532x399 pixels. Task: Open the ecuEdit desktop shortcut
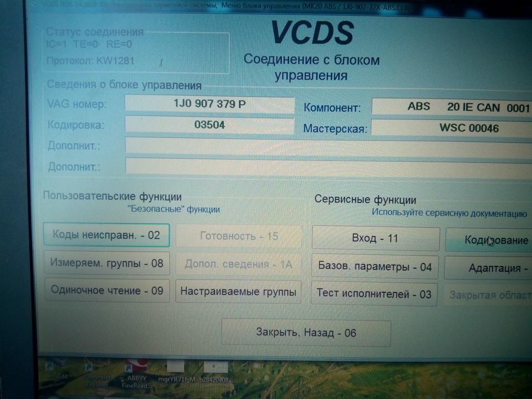(57, 370)
